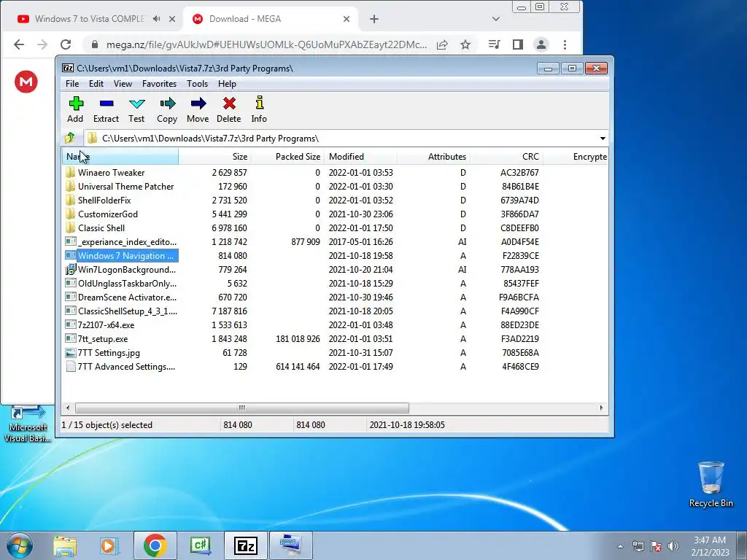Select the CustomizerGod folder

pos(107,214)
